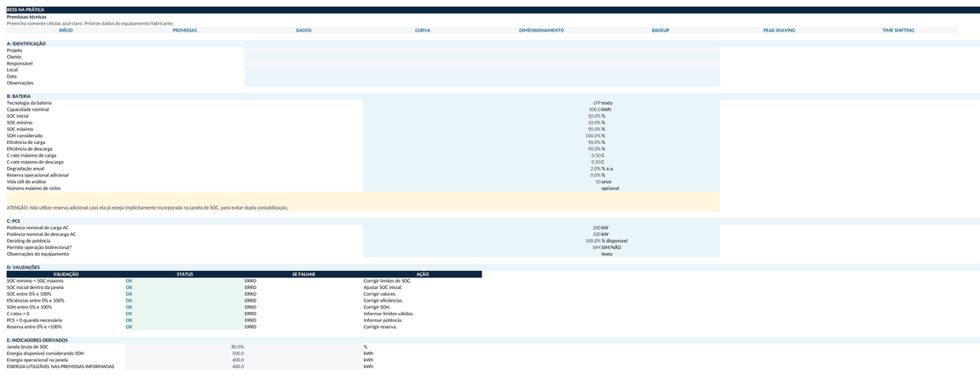Click 'Informar limites válidos.' action text
Image resolution: width=980 pixels, height=375 pixels.
click(388, 314)
